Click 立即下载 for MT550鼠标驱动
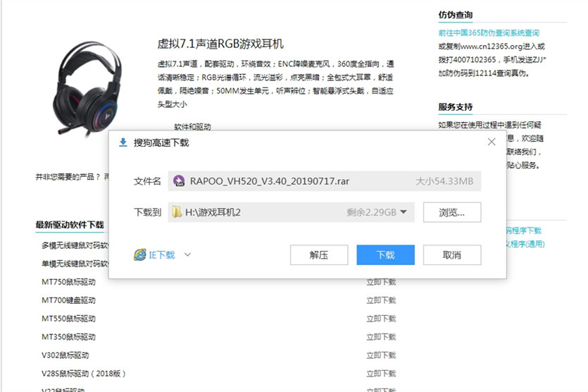588x392 pixels. [x=381, y=319]
